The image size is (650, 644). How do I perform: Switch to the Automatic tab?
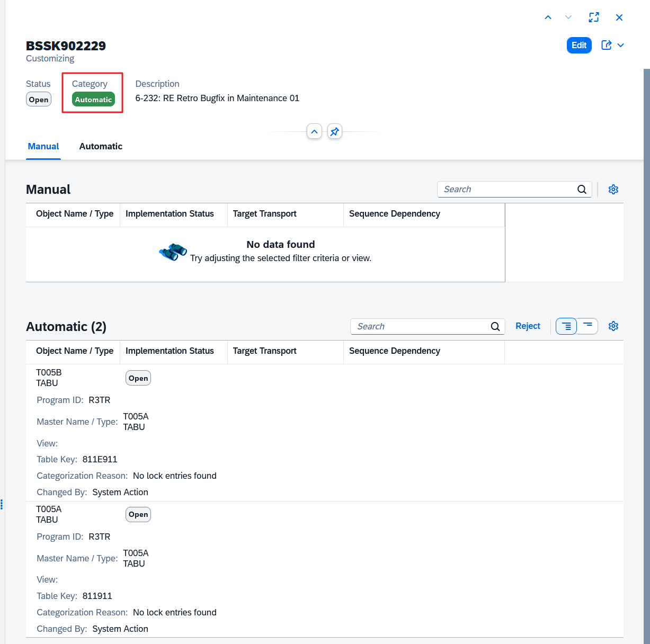[x=101, y=147]
